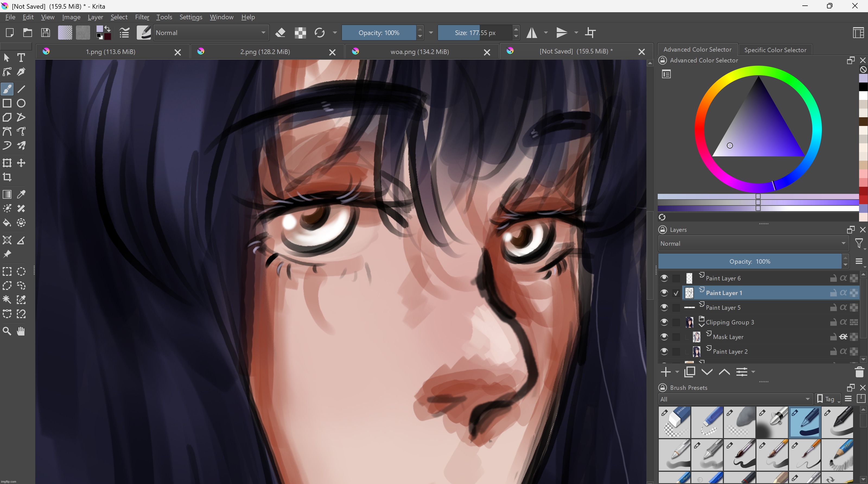
Task: Open brush blending mode Normal dropdown
Action: (211, 33)
